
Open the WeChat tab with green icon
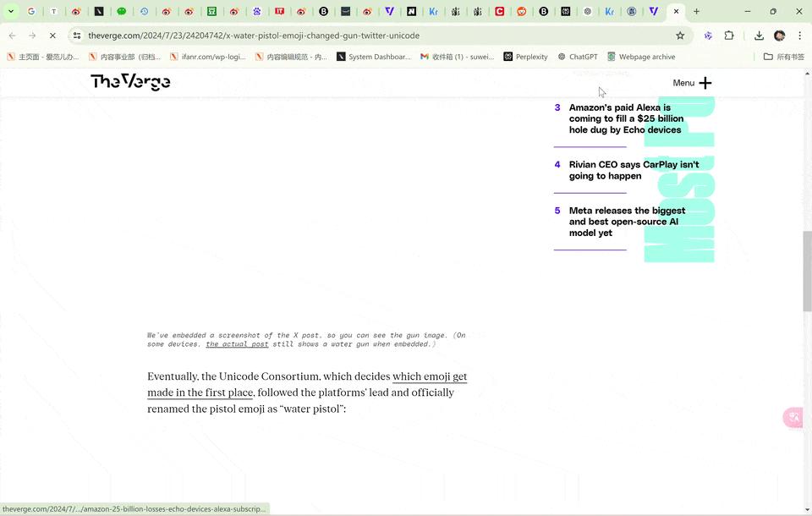click(121, 11)
